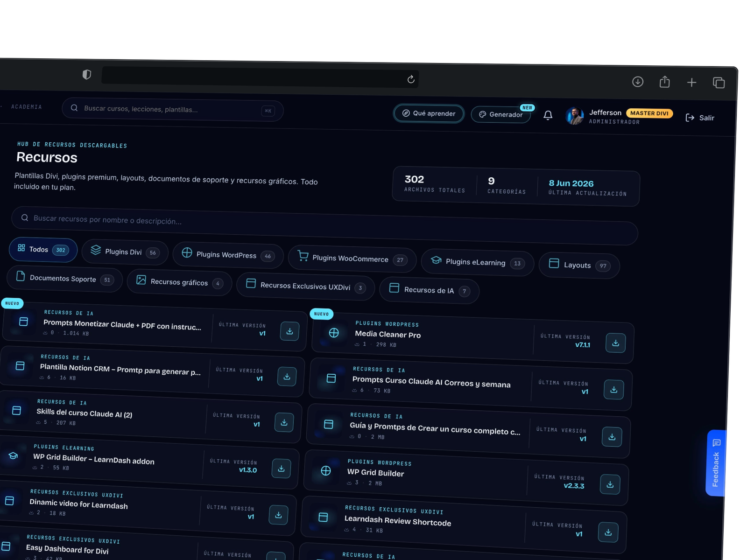
Task: Open Media Cleaner Pro title
Action: pos(388,334)
